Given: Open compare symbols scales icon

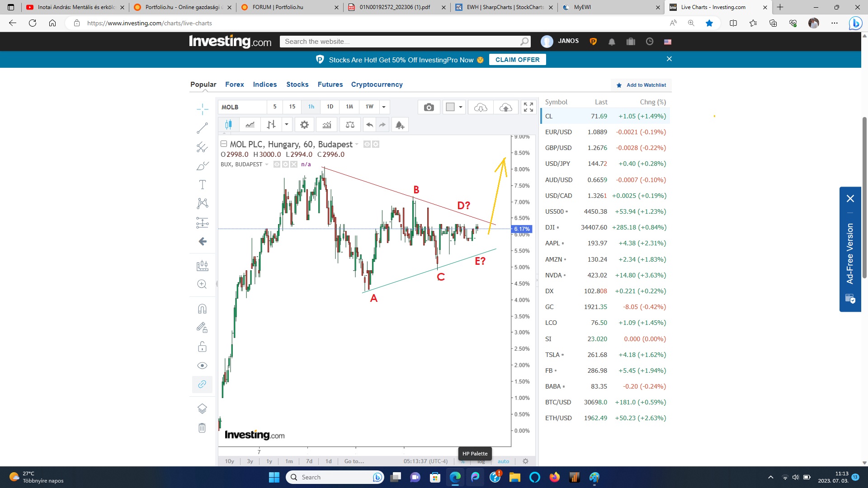Looking at the screenshot, I should [350, 125].
